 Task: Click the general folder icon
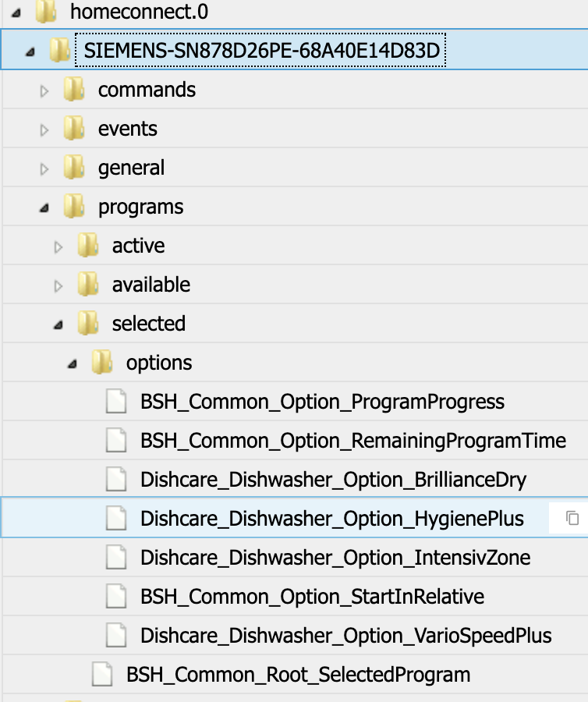pyautogui.click(x=74, y=167)
